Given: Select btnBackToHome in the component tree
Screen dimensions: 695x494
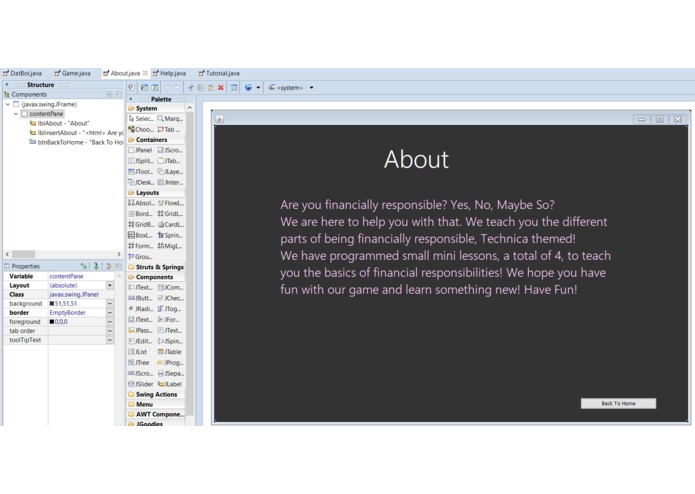Looking at the screenshot, I should pos(76,142).
